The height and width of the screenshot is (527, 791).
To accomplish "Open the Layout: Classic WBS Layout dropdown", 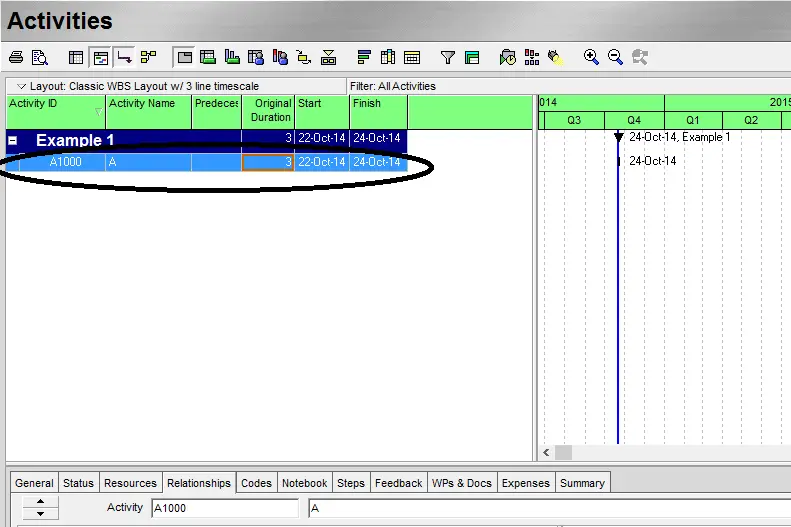I will tap(22, 86).
